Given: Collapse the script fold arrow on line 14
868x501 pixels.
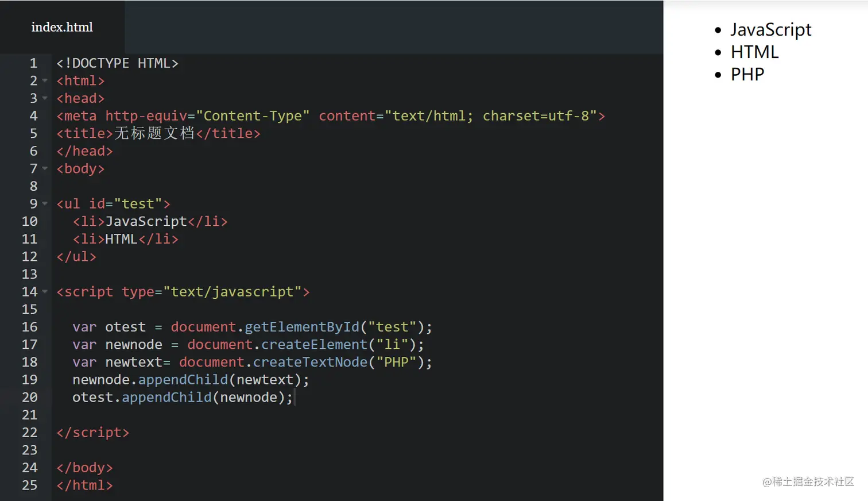Looking at the screenshot, I should 45,291.
